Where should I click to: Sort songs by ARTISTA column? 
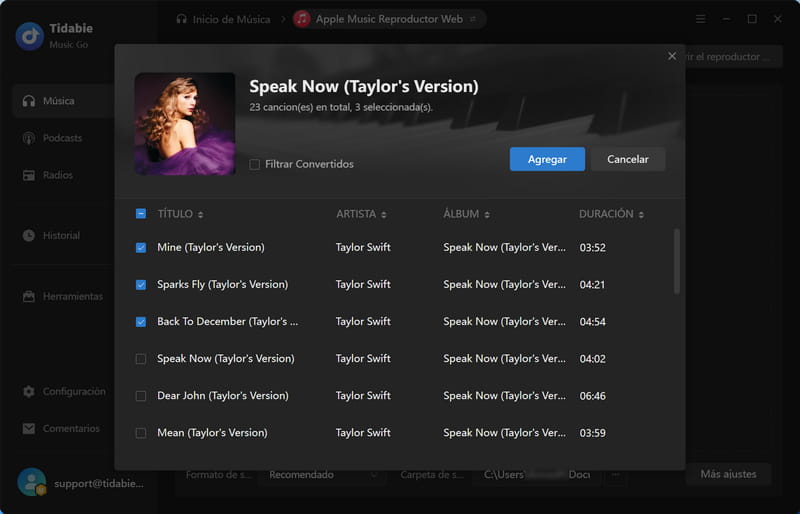click(x=361, y=214)
